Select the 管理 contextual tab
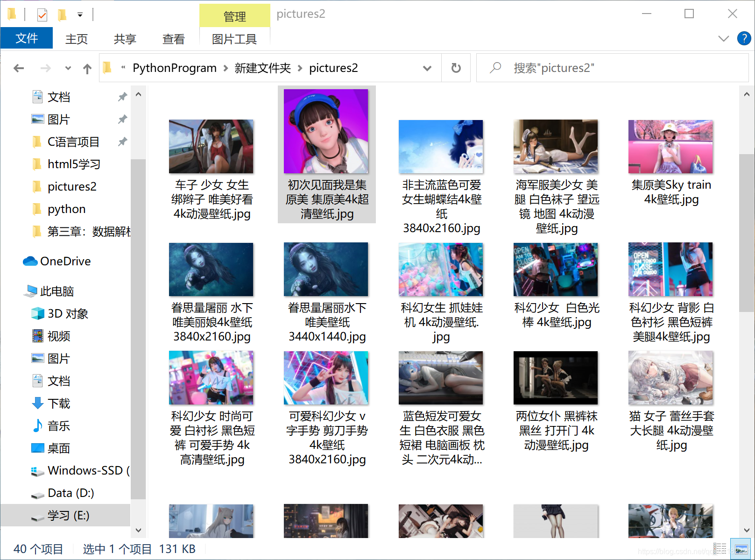This screenshot has height=560, width=755. pyautogui.click(x=234, y=16)
